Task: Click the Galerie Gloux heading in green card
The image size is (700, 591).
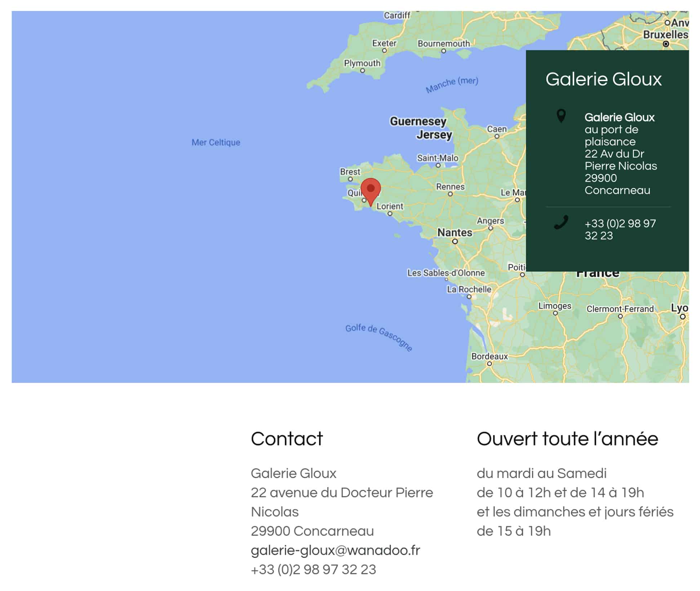Action: coord(603,79)
